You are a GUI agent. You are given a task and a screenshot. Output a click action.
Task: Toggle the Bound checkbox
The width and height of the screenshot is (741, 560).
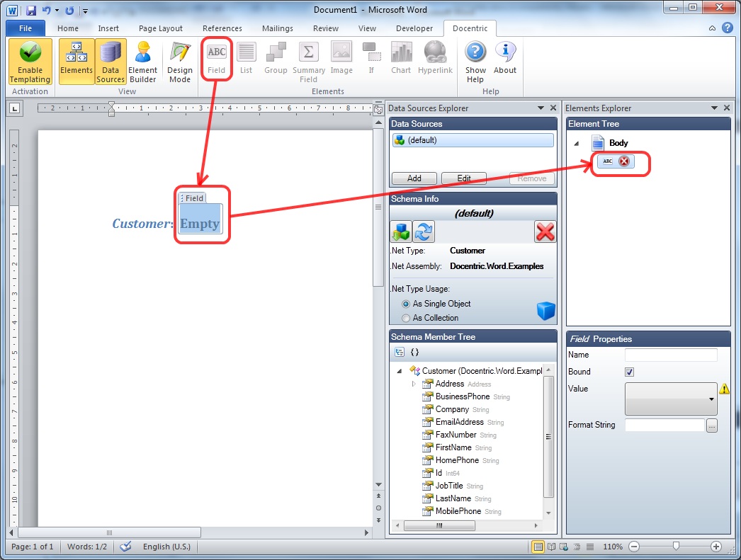(630, 372)
